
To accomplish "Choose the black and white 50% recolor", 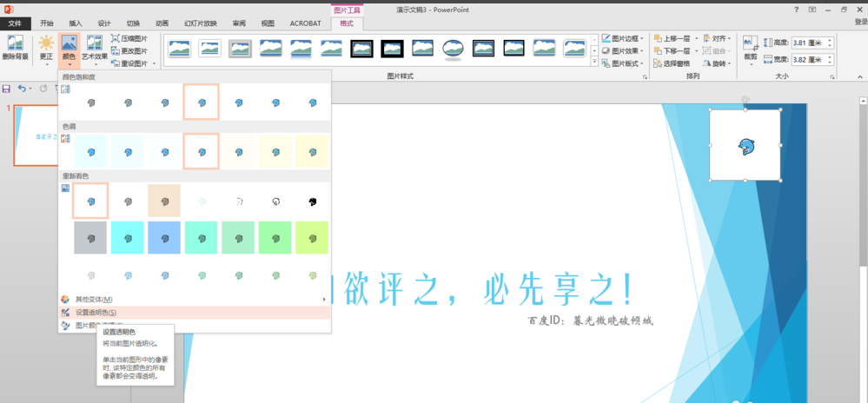I will tap(275, 201).
